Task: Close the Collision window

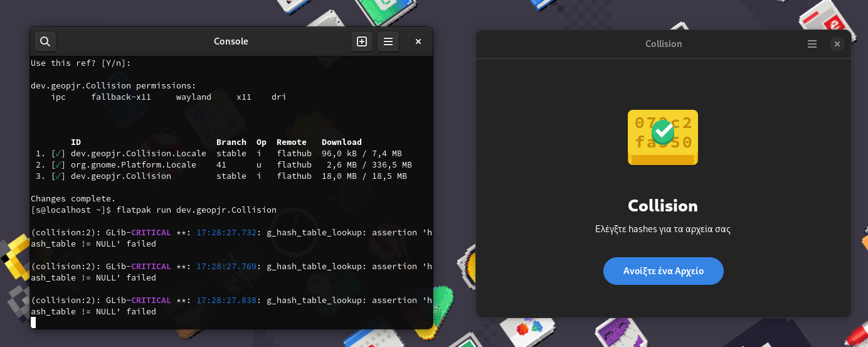Action: [x=837, y=44]
